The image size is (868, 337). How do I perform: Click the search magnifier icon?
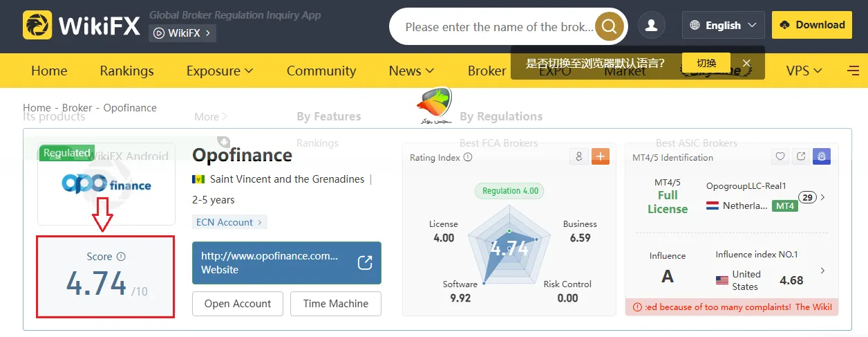[609, 26]
